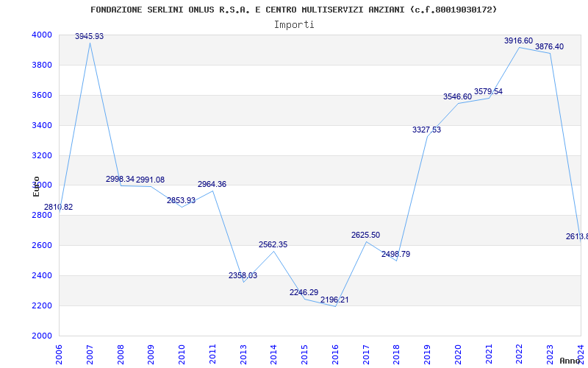Click the data label 2964.36
The height and width of the screenshot is (368, 588).
point(212,185)
